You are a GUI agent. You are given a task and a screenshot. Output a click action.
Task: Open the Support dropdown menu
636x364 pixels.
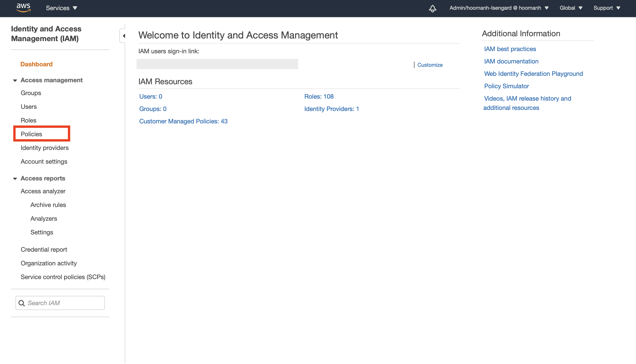click(x=607, y=8)
